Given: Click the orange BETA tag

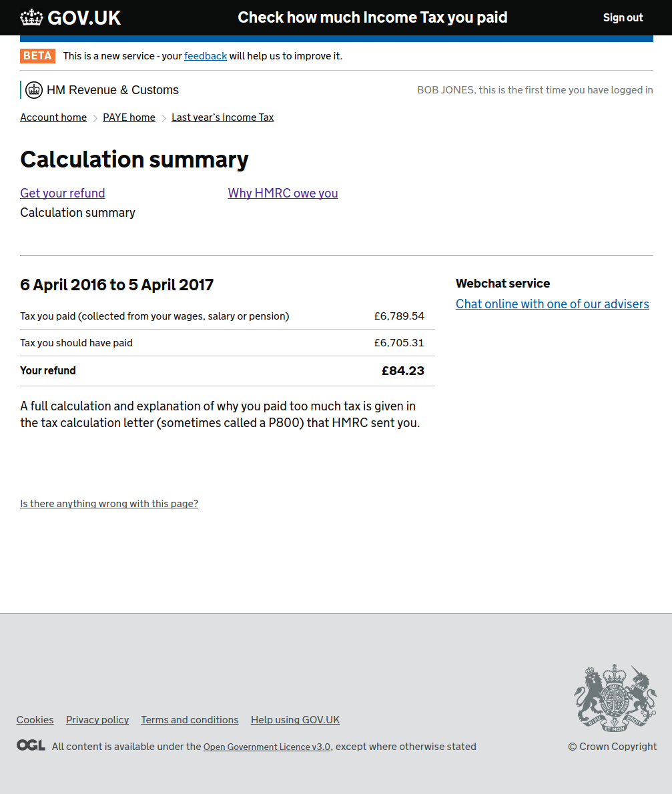Looking at the screenshot, I should [37, 56].
